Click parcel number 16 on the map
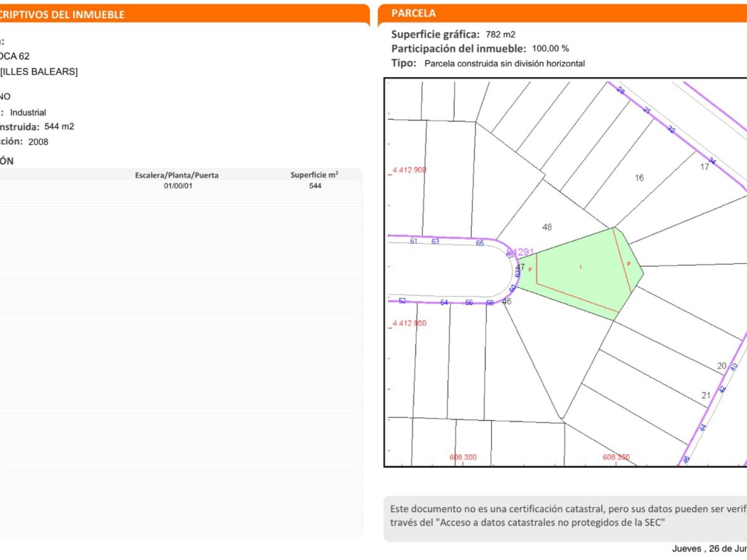Viewport: 747px width, 560px height. pyautogui.click(x=639, y=178)
